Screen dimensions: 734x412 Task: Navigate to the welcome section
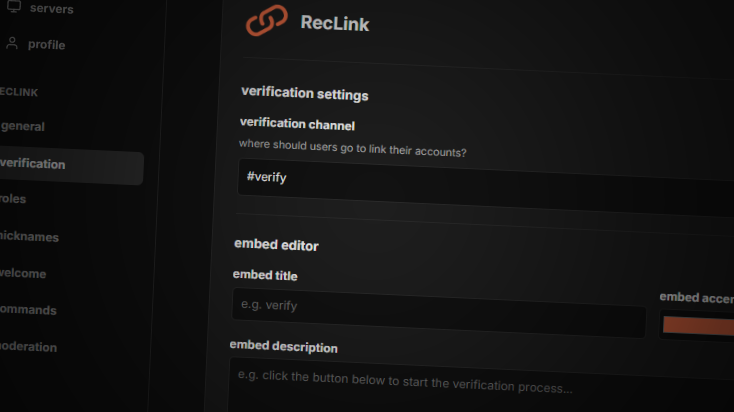click(x=23, y=273)
